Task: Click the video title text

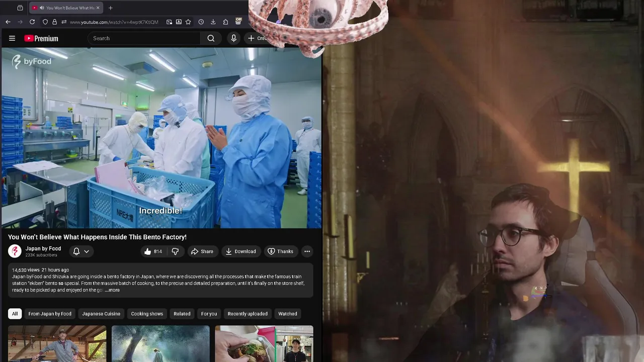Action: click(x=97, y=237)
